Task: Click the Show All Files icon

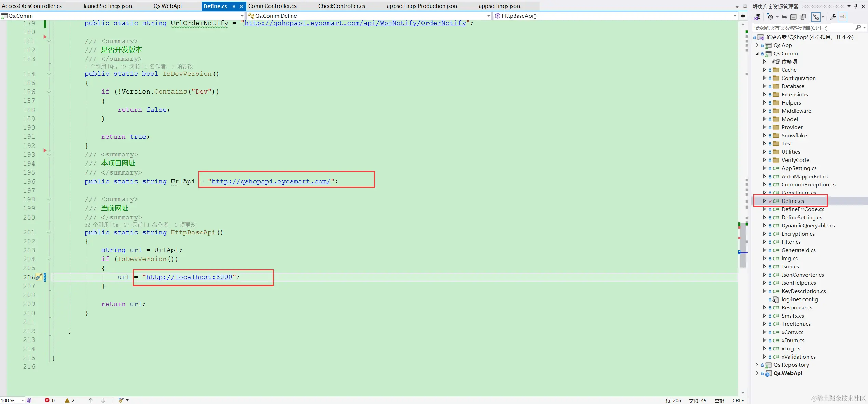Action: [803, 17]
